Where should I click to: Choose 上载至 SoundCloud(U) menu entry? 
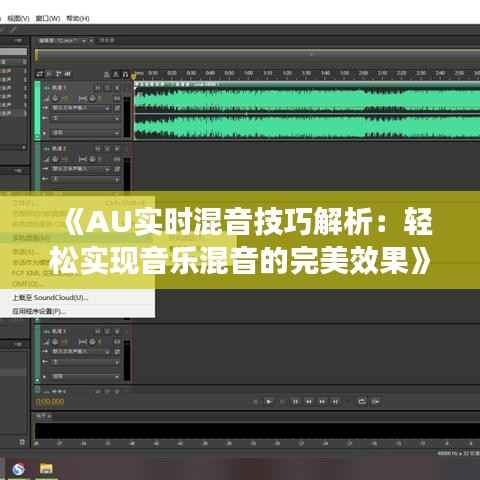click(x=50, y=297)
